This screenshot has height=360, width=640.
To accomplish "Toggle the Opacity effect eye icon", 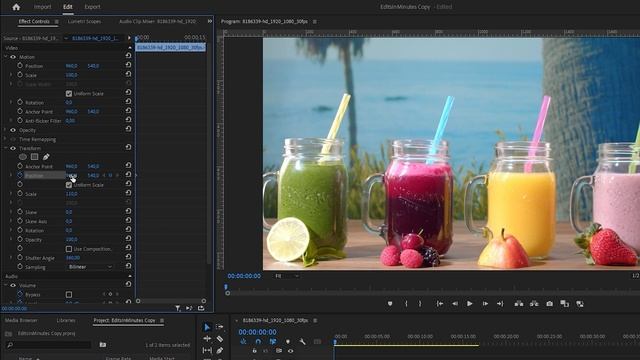I will coord(13,130).
